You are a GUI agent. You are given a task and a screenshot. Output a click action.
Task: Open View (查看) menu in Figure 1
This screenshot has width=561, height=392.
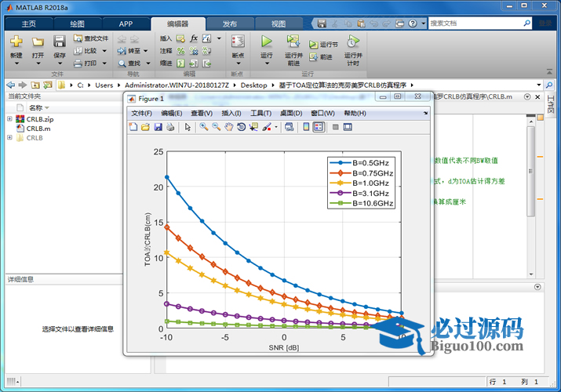(x=202, y=113)
